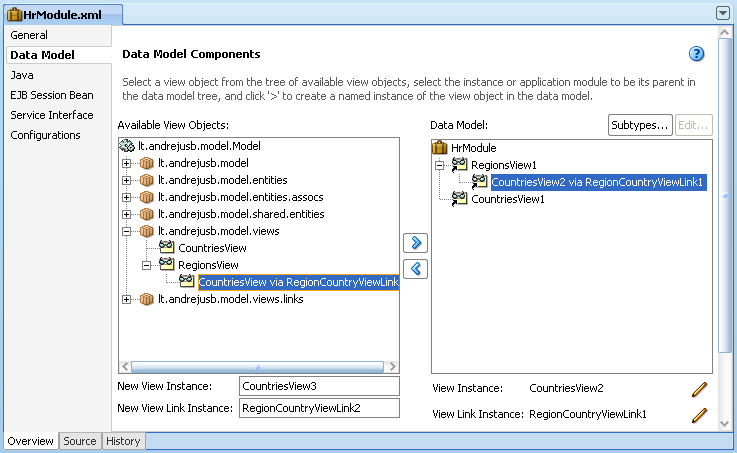The width and height of the screenshot is (737, 453).
Task: Expand the lt.andrejusb.model.entities node
Action: click(x=126, y=180)
